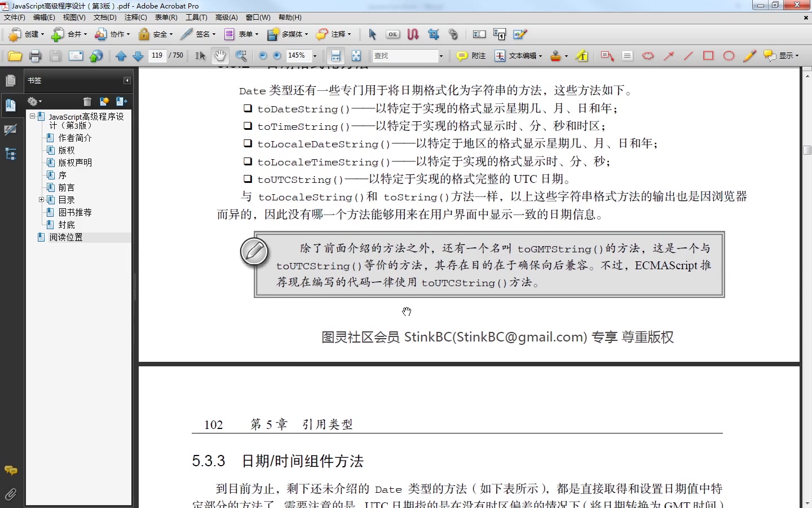Select the Rectangle markup tool

pos(708,55)
